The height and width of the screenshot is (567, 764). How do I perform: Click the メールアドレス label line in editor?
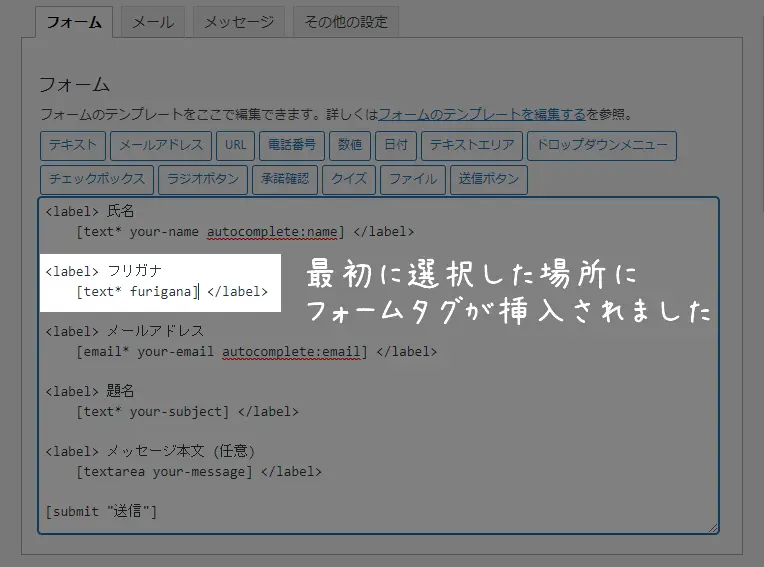click(125, 331)
